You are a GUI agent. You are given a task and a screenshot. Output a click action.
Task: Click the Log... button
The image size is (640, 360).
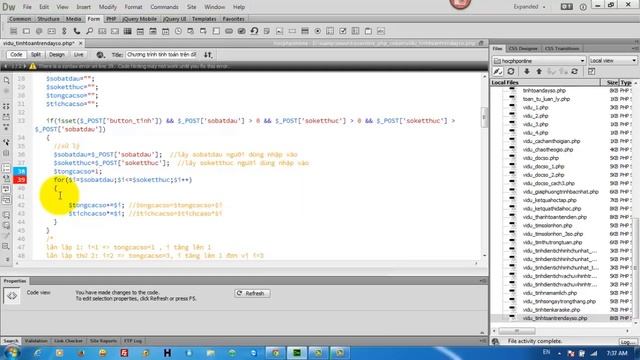point(628,342)
